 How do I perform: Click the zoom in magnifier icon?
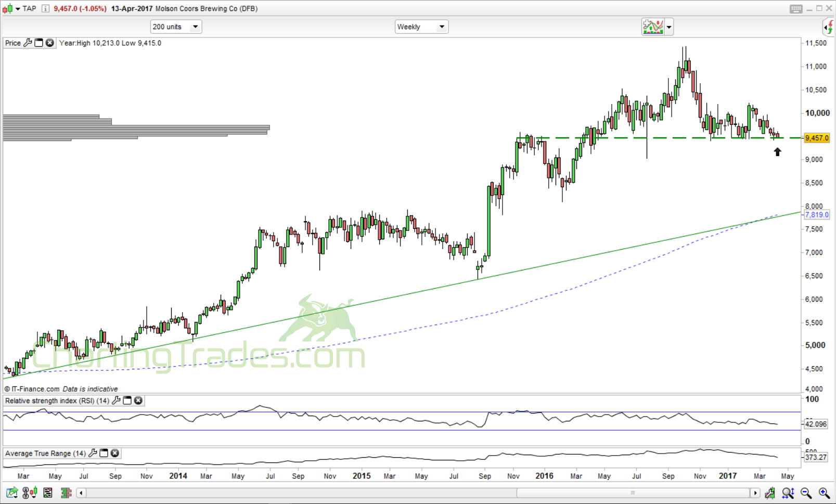[824, 493]
